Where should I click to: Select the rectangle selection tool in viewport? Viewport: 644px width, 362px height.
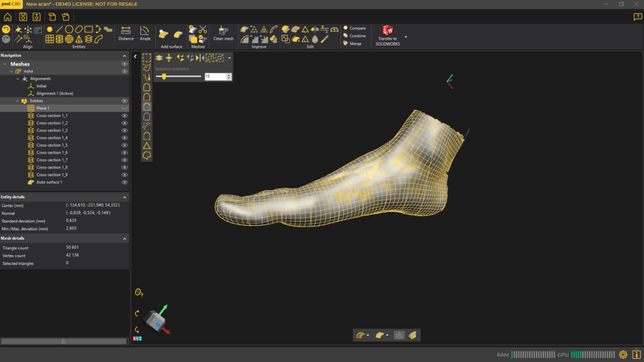tap(147, 57)
